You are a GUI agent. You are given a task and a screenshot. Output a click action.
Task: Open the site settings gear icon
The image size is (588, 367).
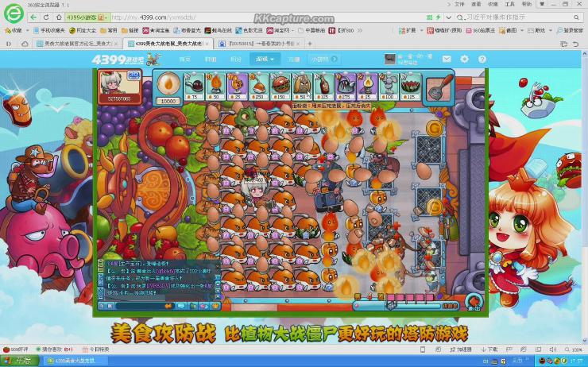[x=464, y=59]
